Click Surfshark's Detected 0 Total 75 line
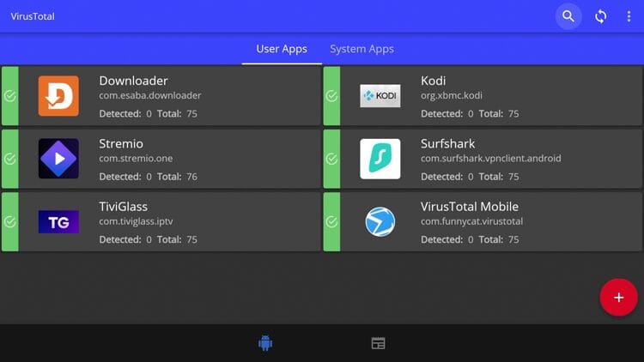 (470, 177)
